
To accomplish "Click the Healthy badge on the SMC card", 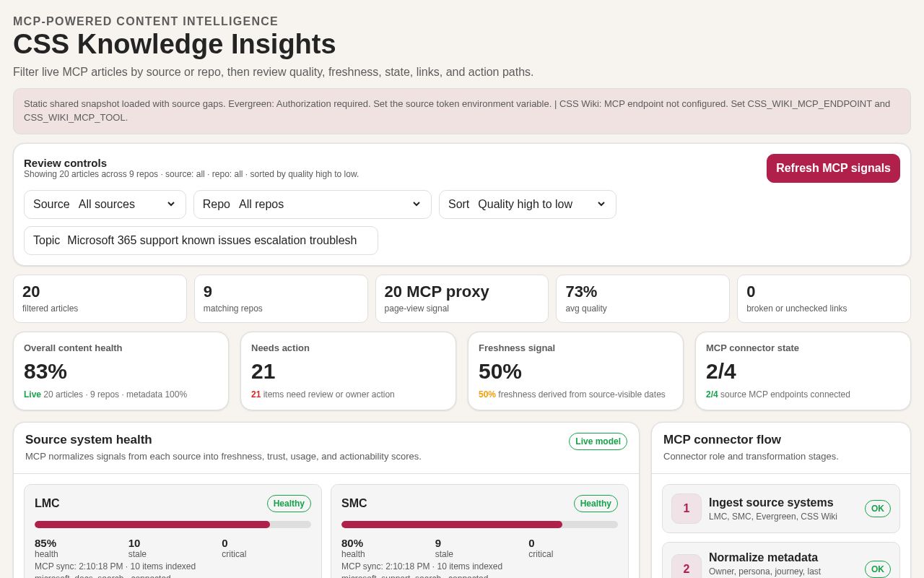I will [x=596, y=504].
